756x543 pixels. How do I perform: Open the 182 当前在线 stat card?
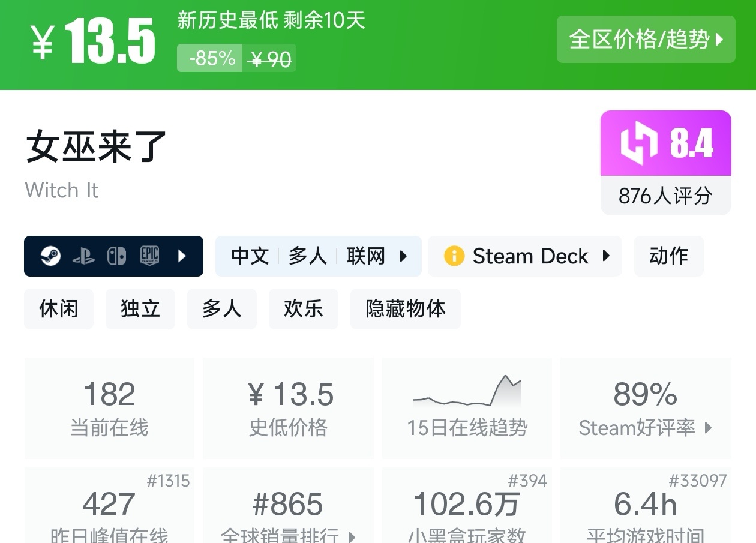click(x=109, y=408)
